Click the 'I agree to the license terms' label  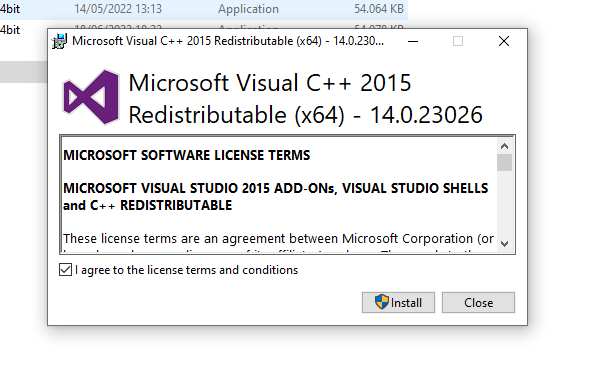coord(186,270)
